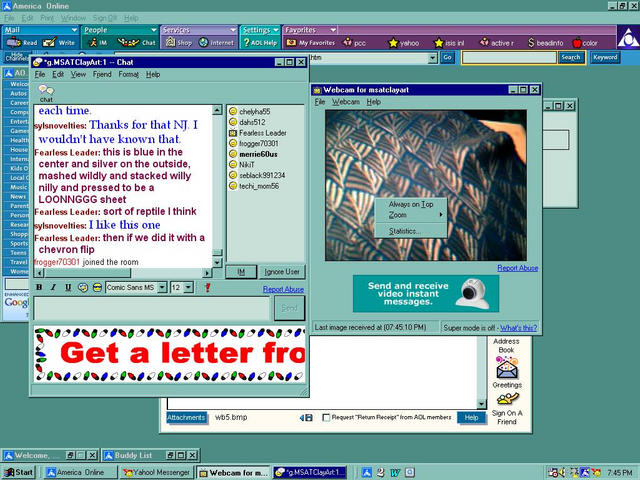Expand the Mail dropdown arrow
This screenshot has height=480, width=640.
tap(74, 30)
